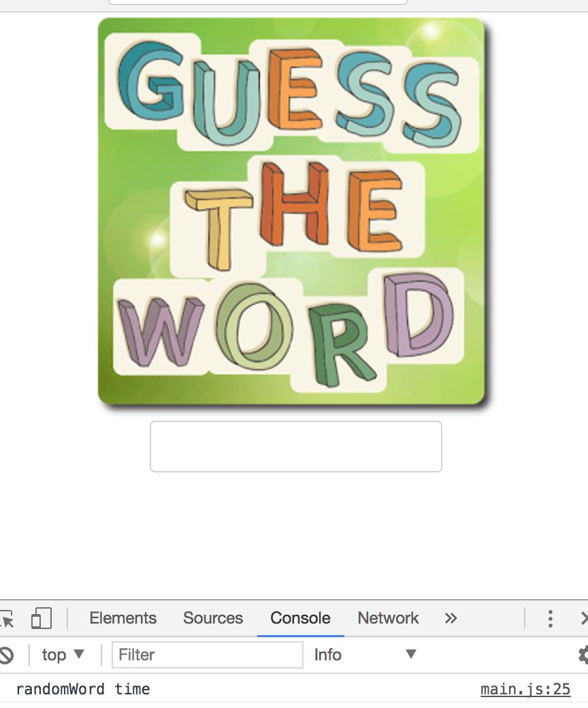588x708 pixels.
Task: Switch to the Sources tab
Action: pyautogui.click(x=213, y=618)
